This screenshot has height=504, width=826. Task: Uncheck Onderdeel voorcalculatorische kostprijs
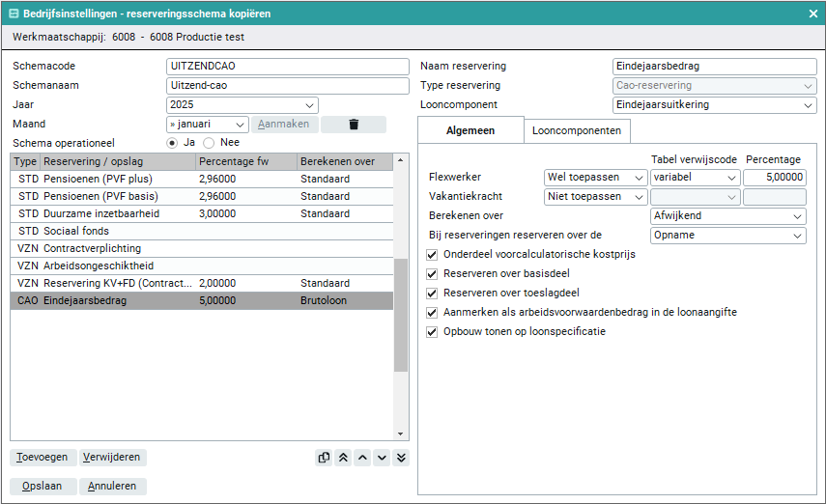coord(432,254)
